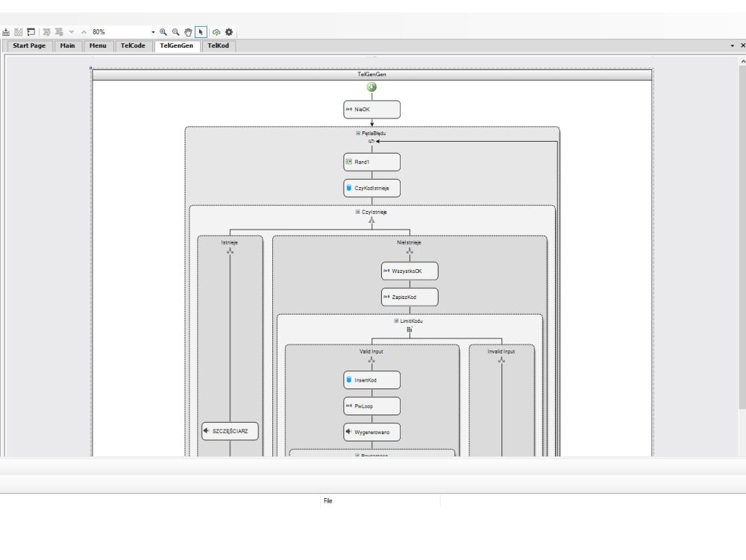This screenshot has height=560, width=746.
Task: Click the loop icon under PętlaBłędu
Action: [x=371, y=141]
